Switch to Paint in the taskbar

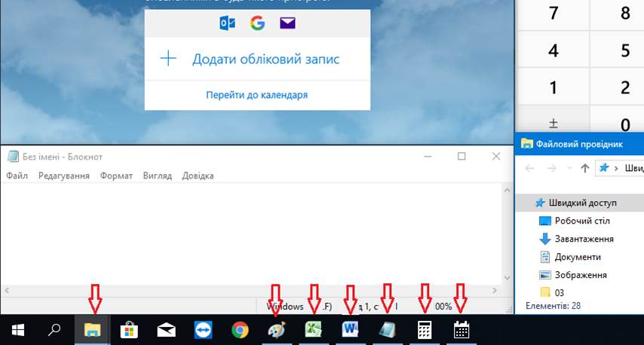pos(277,330)
